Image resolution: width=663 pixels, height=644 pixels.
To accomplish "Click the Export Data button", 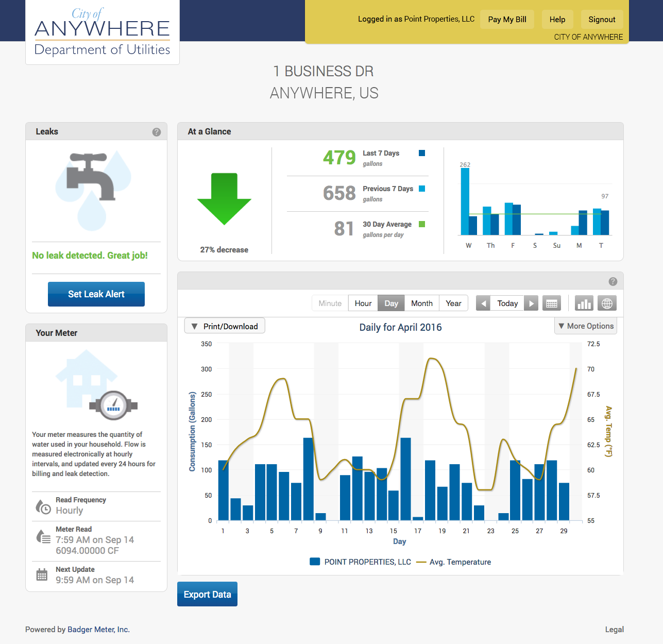I will [207, 594].
